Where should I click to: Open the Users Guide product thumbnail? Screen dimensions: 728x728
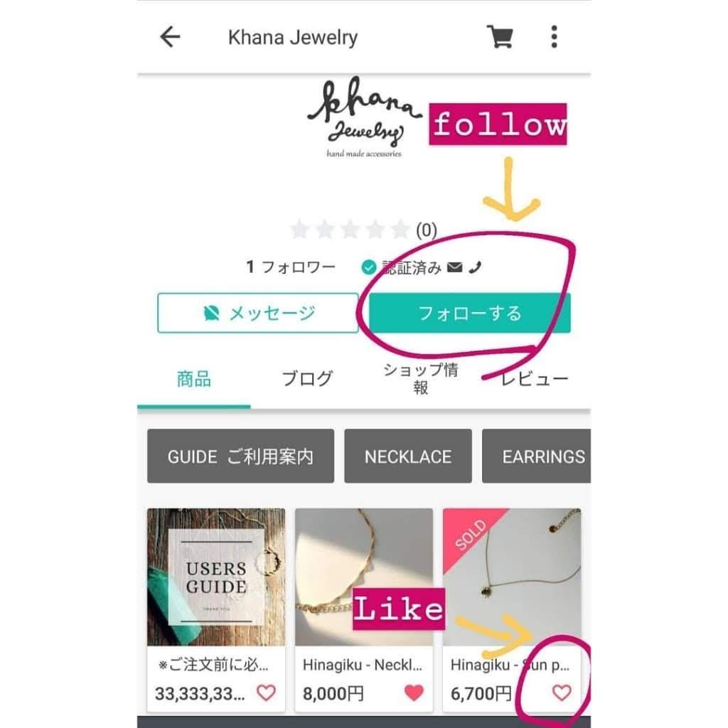216,577
